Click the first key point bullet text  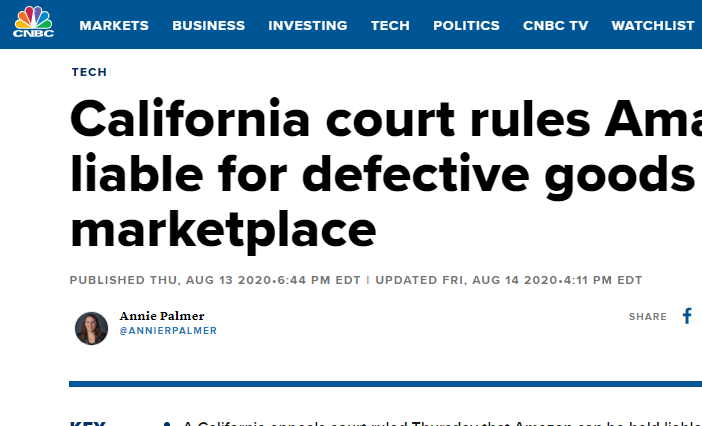[x=442, y=423]
